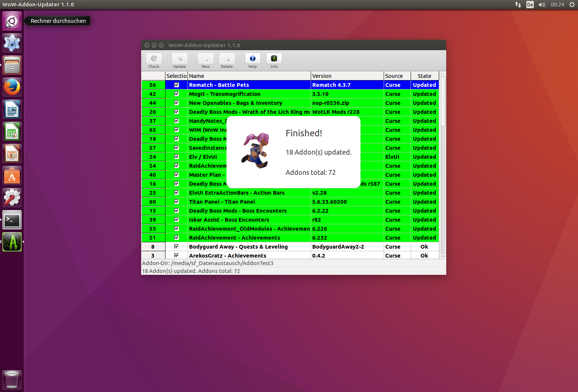Click the 'Finished!' heading in dialog
The width and height of the screenshot is (578, 392).
pos(304,133)
